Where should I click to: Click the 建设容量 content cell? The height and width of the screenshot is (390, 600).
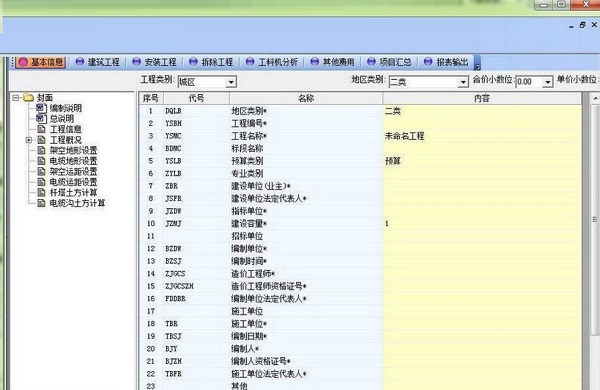[482, 224]
